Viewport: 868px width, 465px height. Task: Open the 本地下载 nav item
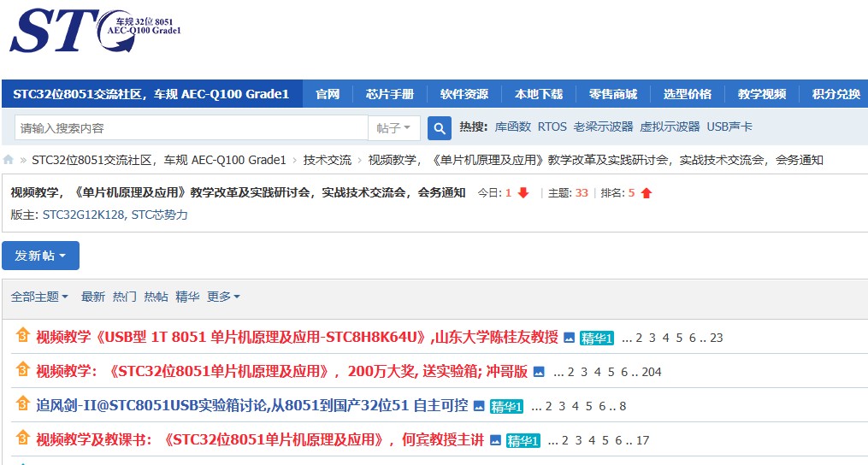[x=539, y=94]
